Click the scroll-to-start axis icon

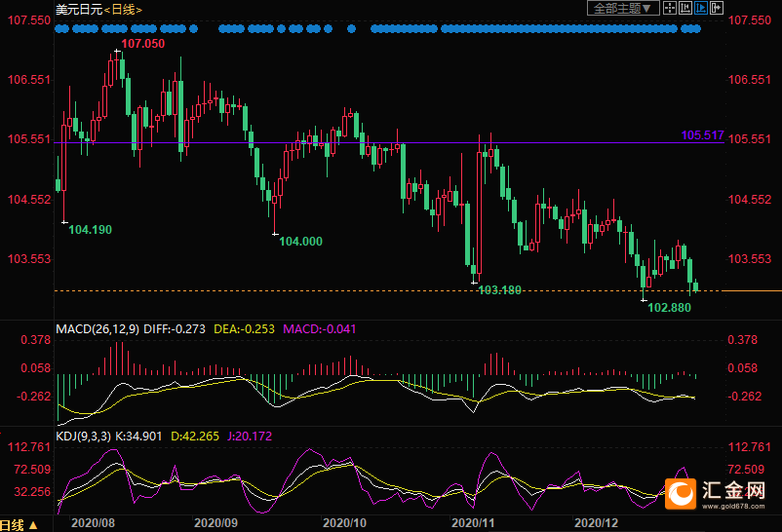point(685,8)
